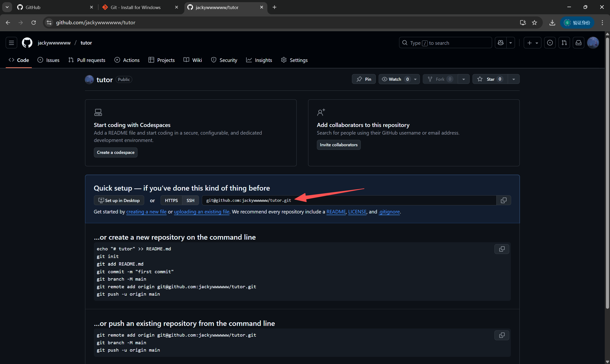Select the SSH protocol option
The image size is (610, 364).
(190, 200)
